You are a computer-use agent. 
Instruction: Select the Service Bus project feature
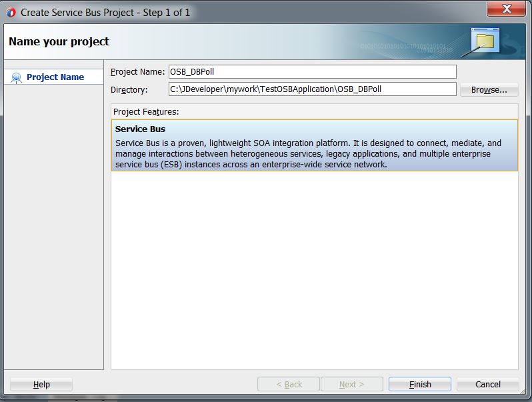315,145
